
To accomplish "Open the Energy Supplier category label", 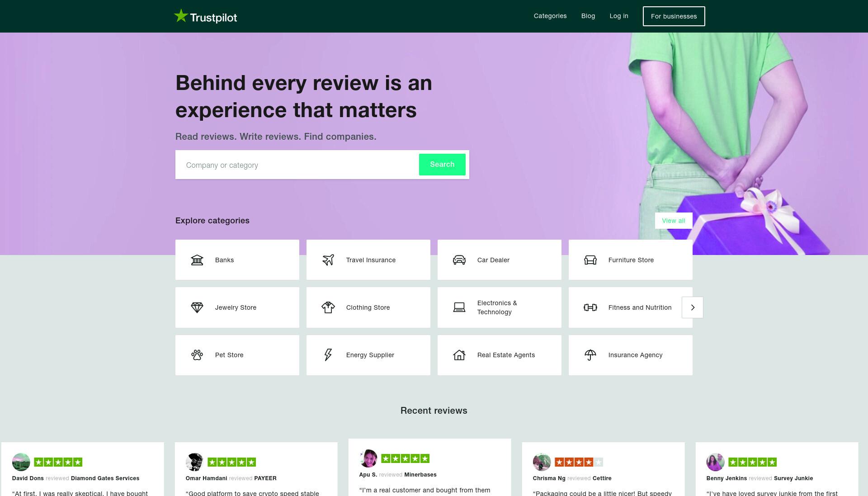I will tap(370, 355).
